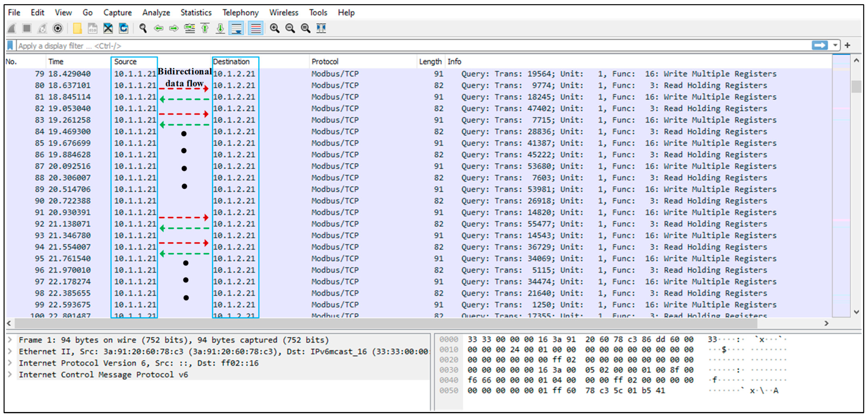
Task: Click the display filter bookmark icon
Action: pos(10,46)
